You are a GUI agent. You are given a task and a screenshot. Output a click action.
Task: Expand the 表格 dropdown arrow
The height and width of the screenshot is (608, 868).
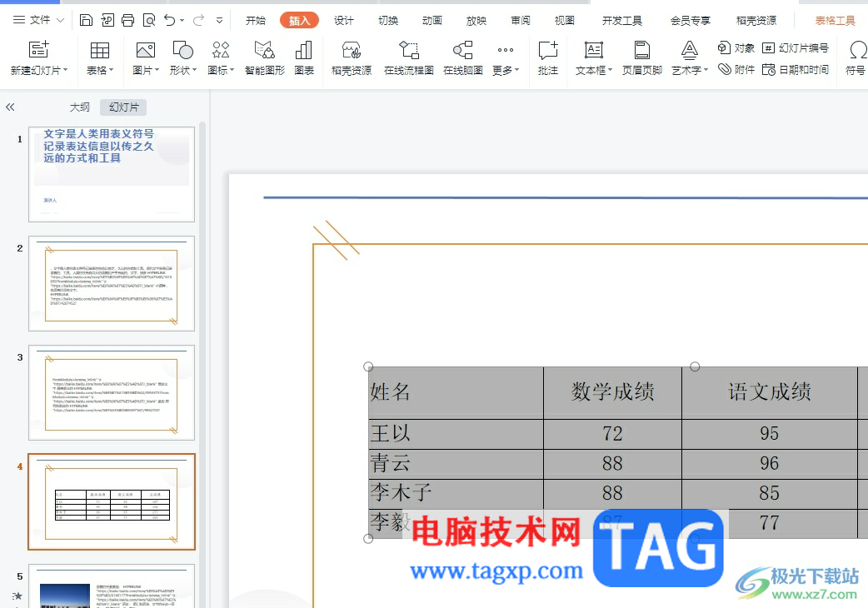(112, 70)
